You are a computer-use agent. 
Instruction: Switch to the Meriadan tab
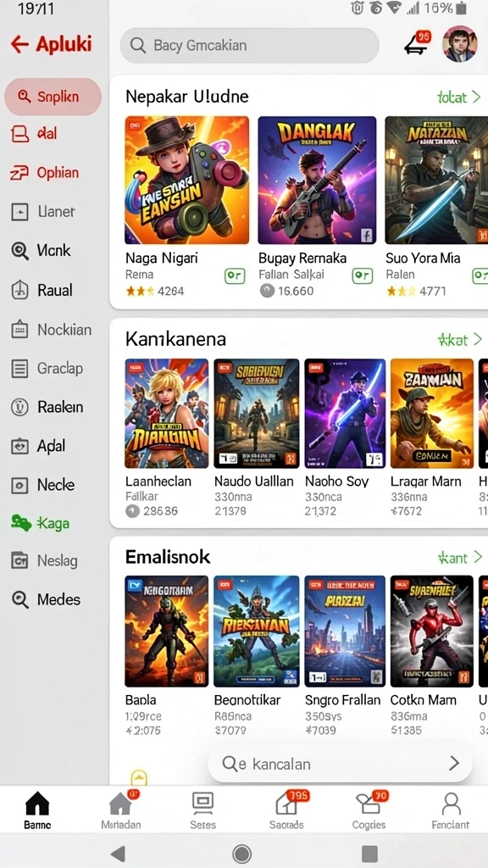coord(120,810)
